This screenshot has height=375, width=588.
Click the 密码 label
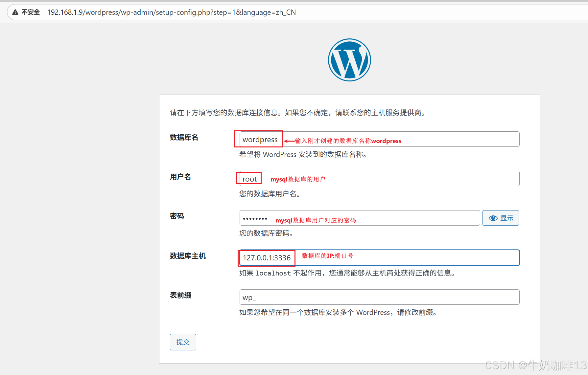177,216
